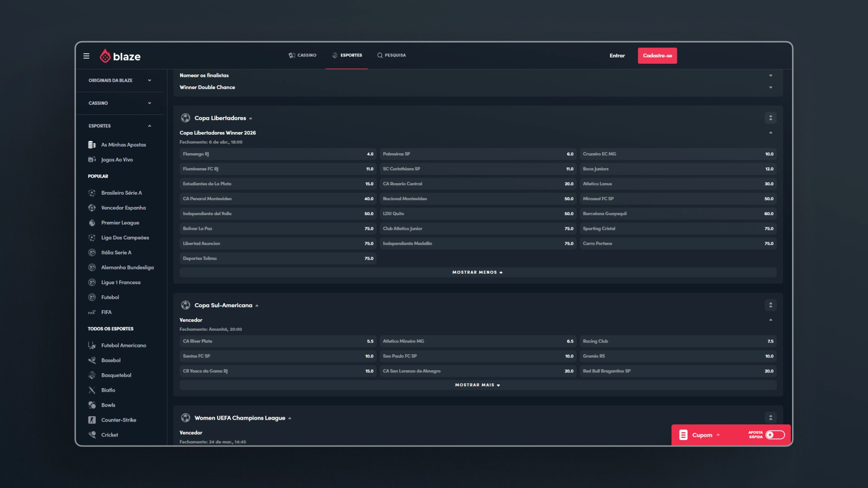Open the FIFA sidebar icon
The image size is (868, 488).
coord(92,312)
